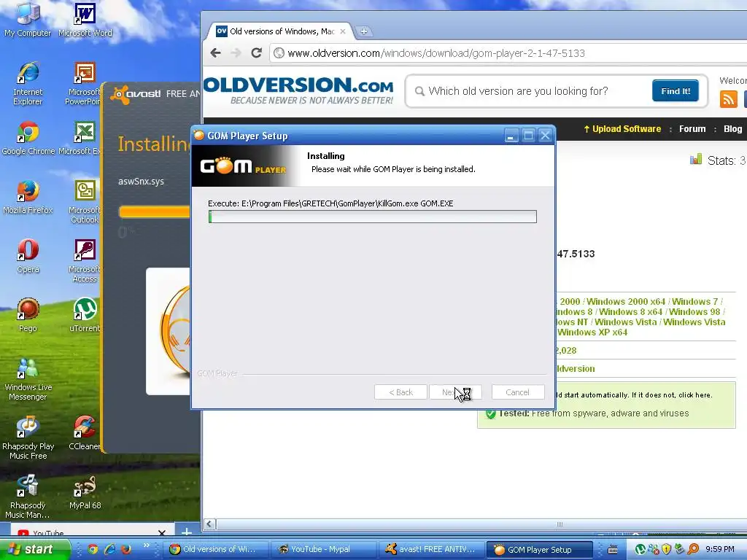The image size is (747, 560).
Task: Open the Pego desktop shortcut
Action: 28,315
